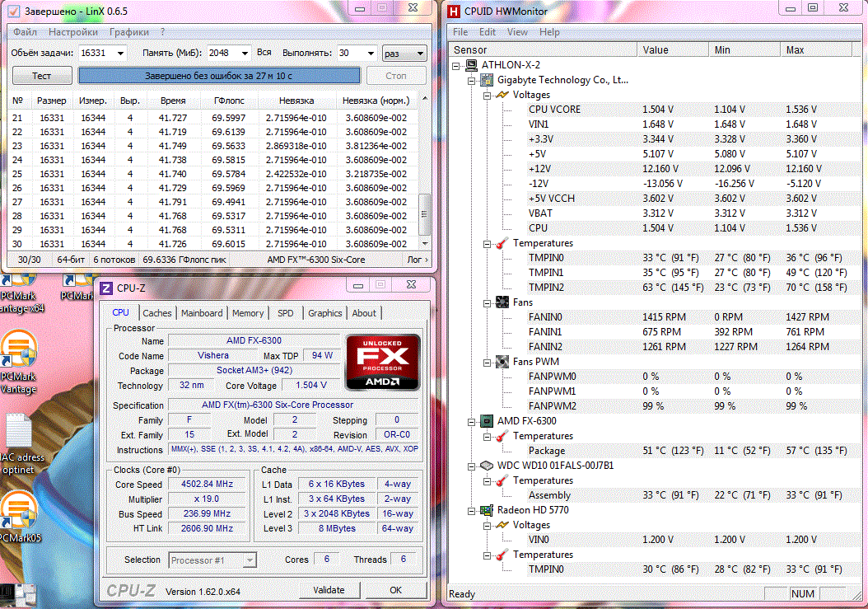Screen dimensions: 868x609
Task: Open the problem size 16331 dropdown in LinX
Action: 120,54
